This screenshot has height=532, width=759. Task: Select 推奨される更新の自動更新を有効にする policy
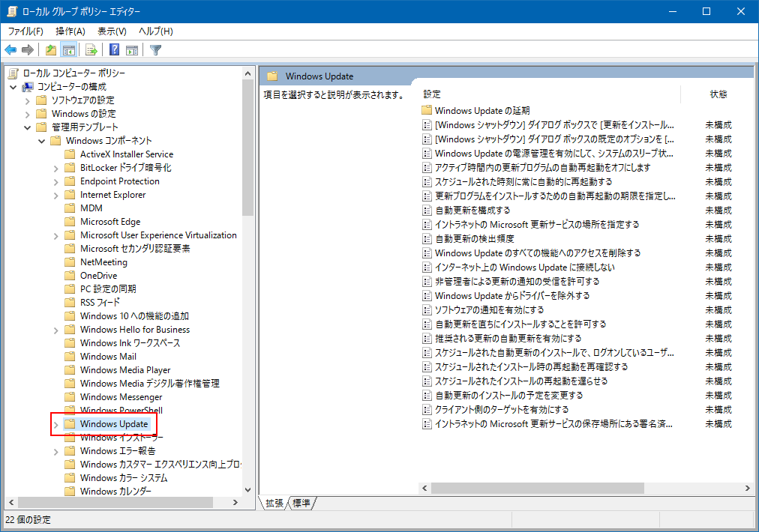(508, 339)
